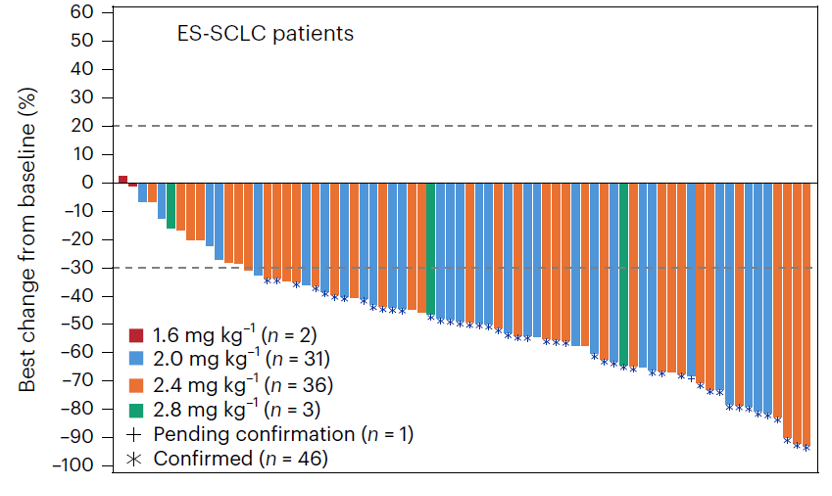Click the red 1.6 mg kg legend swatch

[135, 335]
